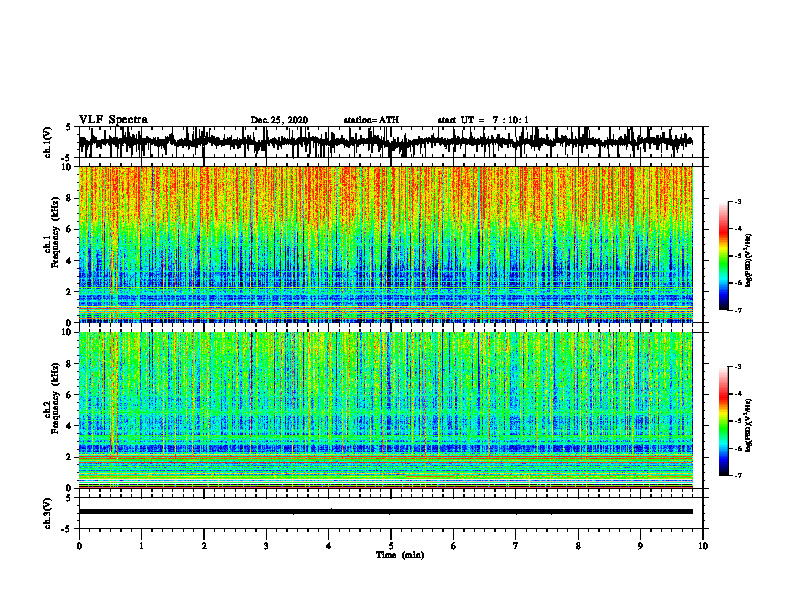Image resolution: width=792 pixels, height=612 pixels.
Task: Click time axis tick label '5'
Action: pyautogui.click(x=391, y=546)
